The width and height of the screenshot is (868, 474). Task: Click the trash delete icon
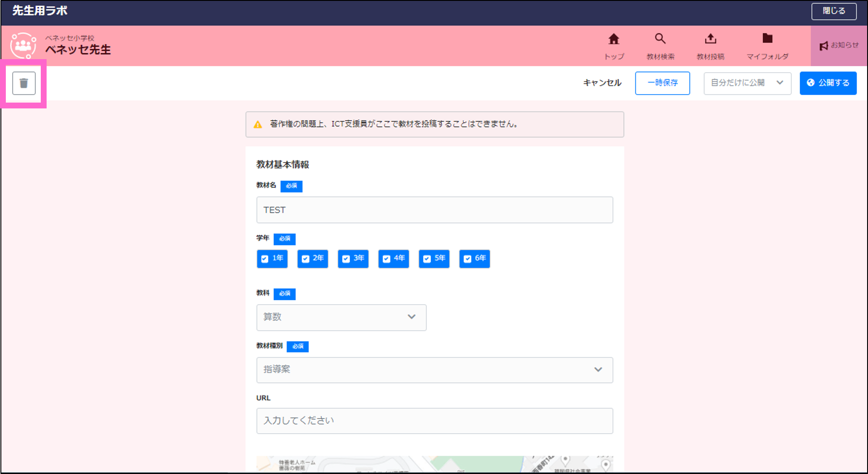coord(23,83)
